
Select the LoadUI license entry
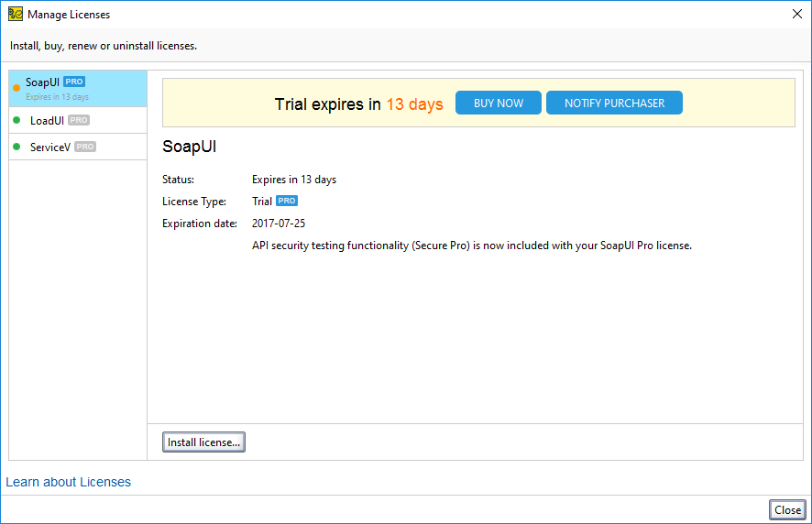(78, 120)
